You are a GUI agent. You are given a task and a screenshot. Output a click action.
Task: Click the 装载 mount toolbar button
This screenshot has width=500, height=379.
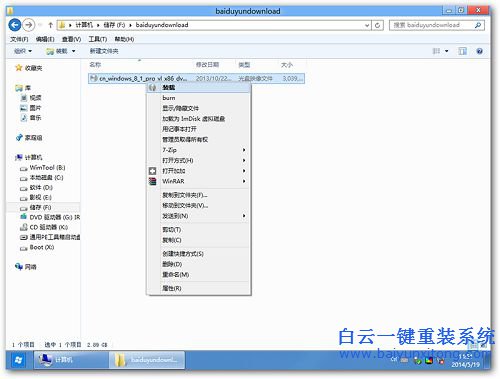tap(57, 51)
